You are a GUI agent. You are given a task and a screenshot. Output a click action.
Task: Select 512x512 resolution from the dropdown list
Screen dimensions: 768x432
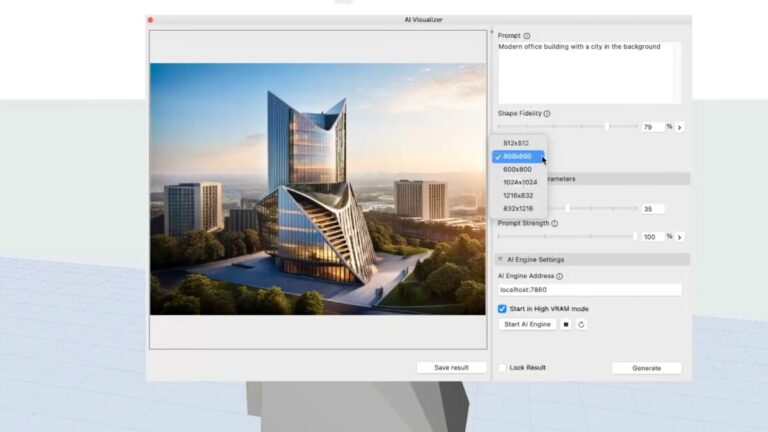[x=516, y=143]
